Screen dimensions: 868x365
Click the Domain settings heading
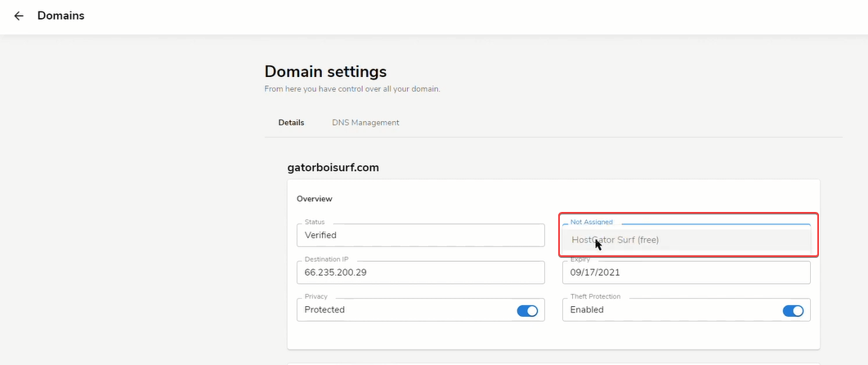point(325,71)
